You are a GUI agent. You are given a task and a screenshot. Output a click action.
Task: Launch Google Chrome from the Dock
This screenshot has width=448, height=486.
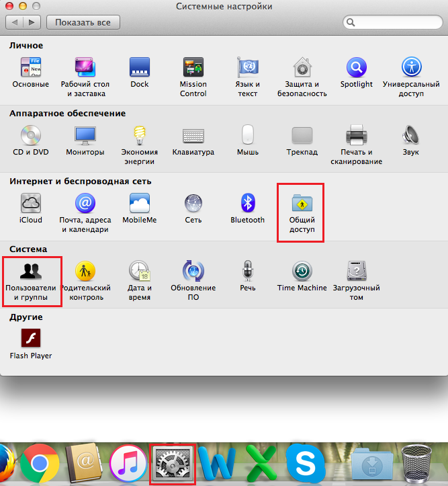point(40,464)
